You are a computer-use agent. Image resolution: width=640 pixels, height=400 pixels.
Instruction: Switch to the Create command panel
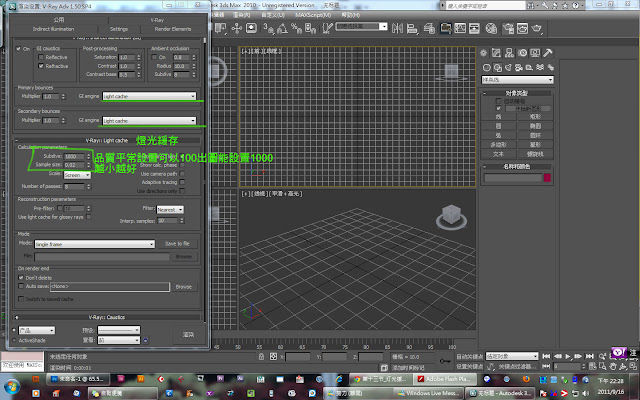point(484,53)
